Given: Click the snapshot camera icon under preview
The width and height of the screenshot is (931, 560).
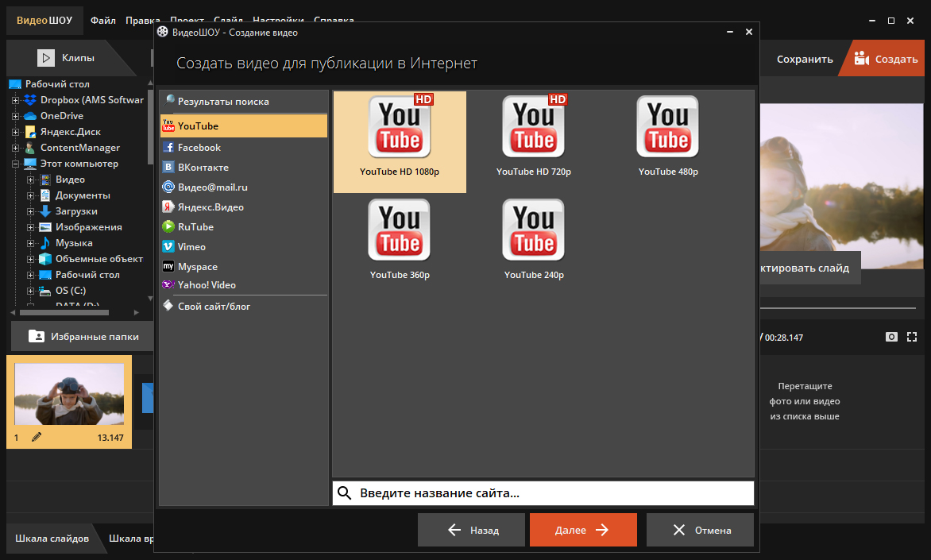Looking at the screenshot, I should pyautogui.click(x=891, y=337).
